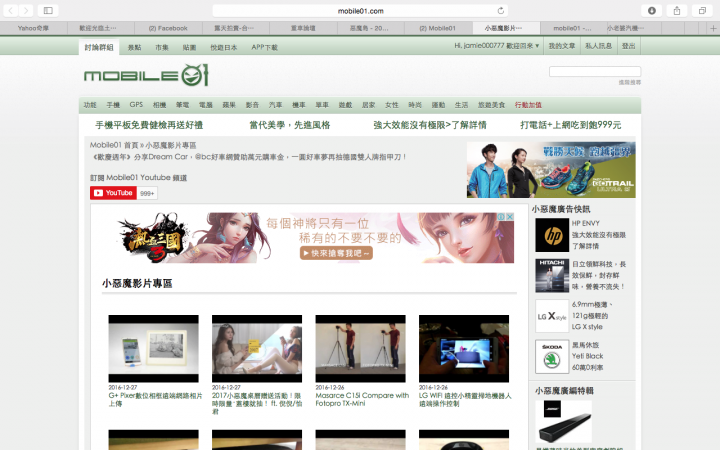Reload the page from the address bar
The height and width of the screenshot is (450, 720).
coord(501,11)
